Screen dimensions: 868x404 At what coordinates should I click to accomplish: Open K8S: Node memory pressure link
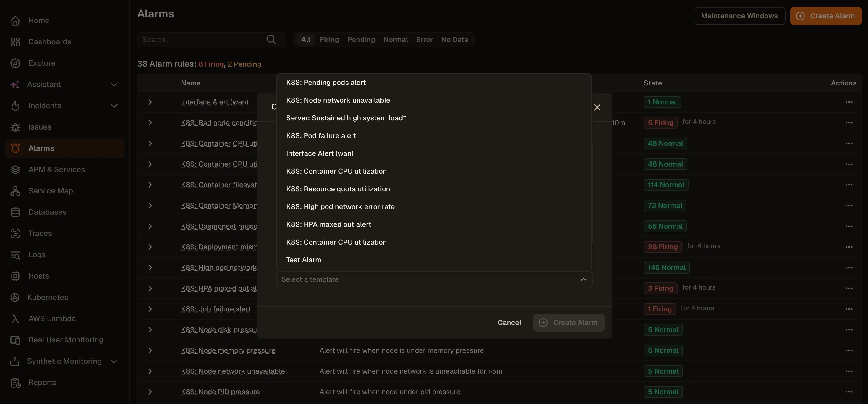tap(228, 350)
